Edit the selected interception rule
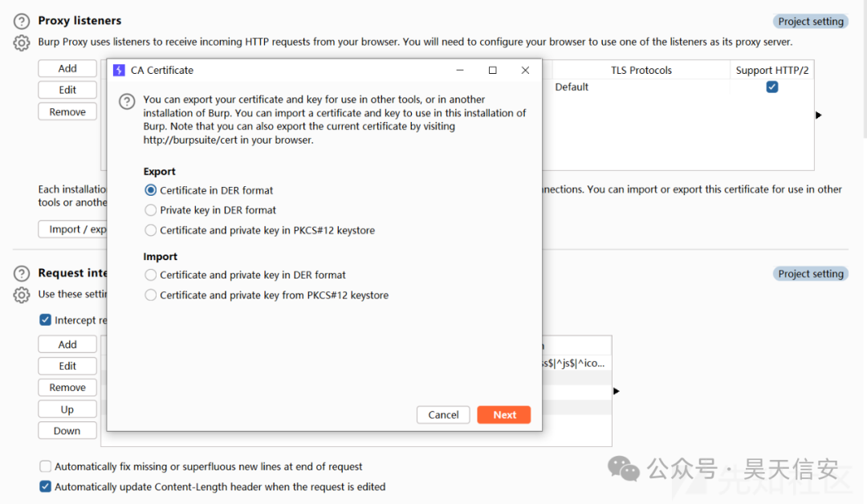This screenshot has width=867, height=504. (x=67, y=367)
